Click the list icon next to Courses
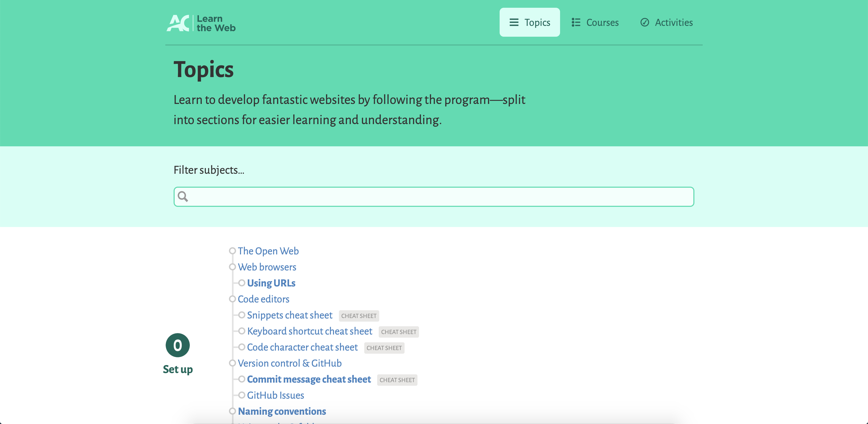868x424 pixels. [576, 22]
